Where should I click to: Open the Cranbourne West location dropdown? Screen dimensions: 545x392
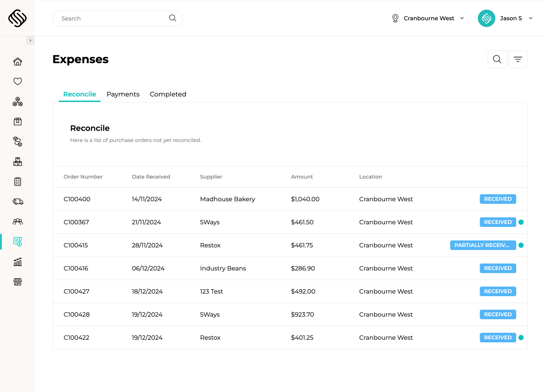[428, 18]
